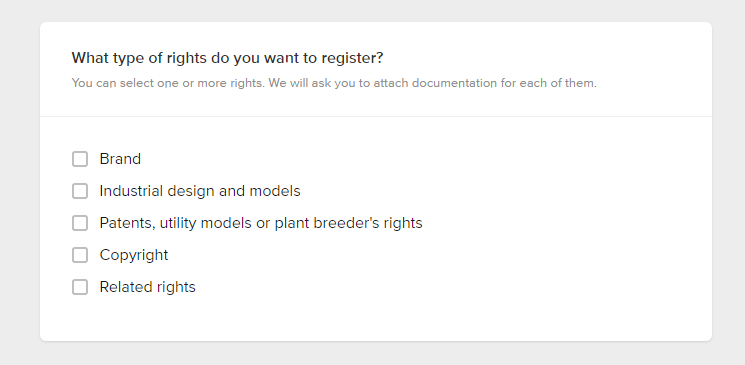Click the divider line below the header
Image resolution: width=745 pixels, height=365 pixels.
tap(376, 116)
